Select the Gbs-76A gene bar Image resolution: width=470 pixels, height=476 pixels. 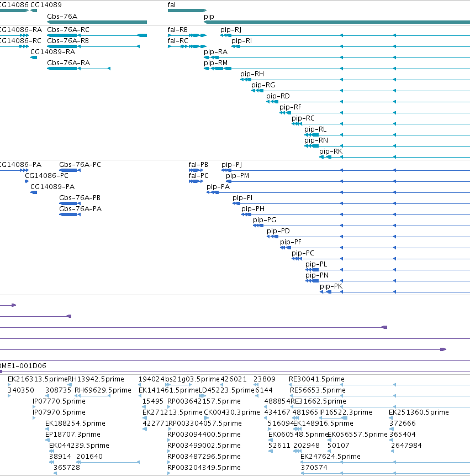click(x=97, y=22)
